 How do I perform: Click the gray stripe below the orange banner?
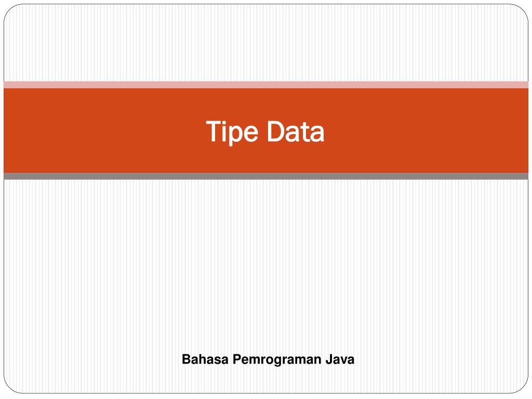click(x=266, y=177)
